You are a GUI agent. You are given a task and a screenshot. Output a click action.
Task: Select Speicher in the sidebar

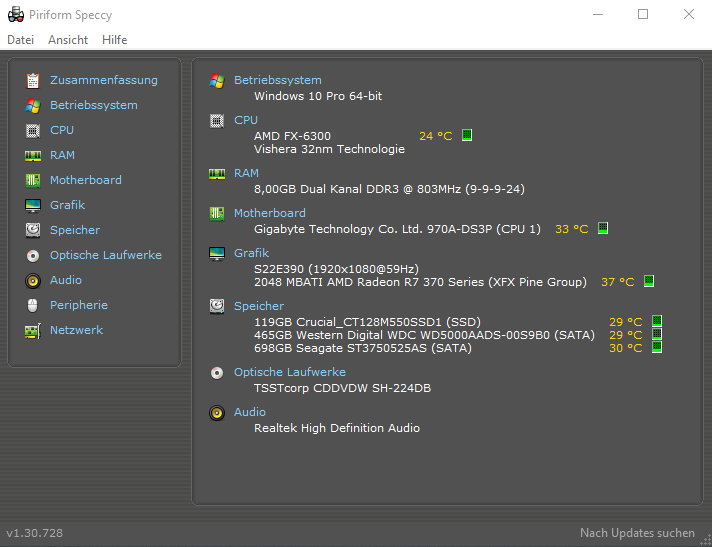pyautogui.click(x=75, y=230)
